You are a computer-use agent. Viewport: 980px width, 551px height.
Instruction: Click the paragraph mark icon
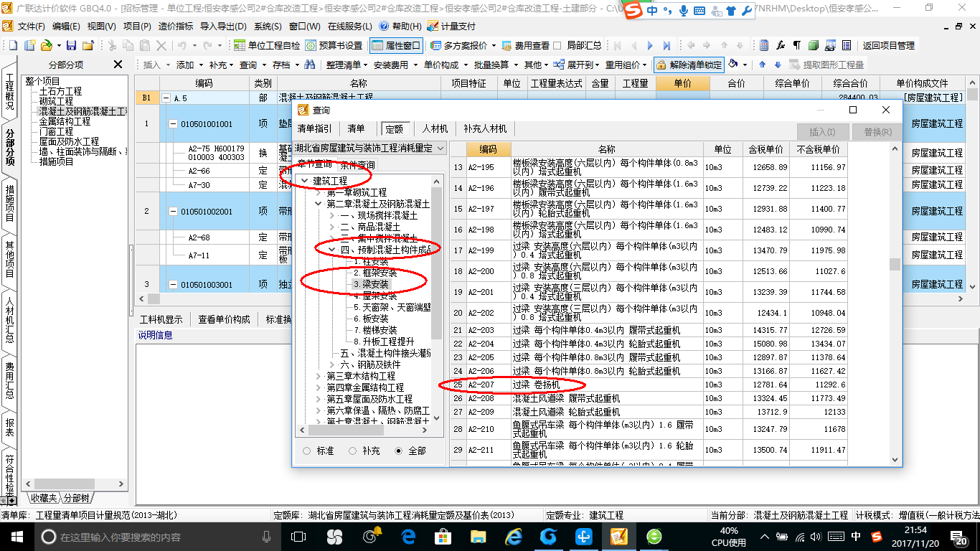pyautogui.click(x=796, y=45)
